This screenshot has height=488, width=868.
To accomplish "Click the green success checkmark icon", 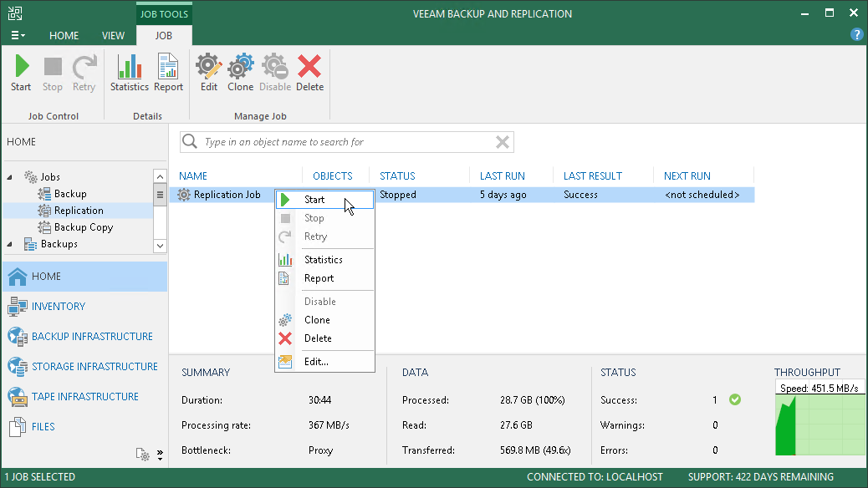I will click(735, 399).
